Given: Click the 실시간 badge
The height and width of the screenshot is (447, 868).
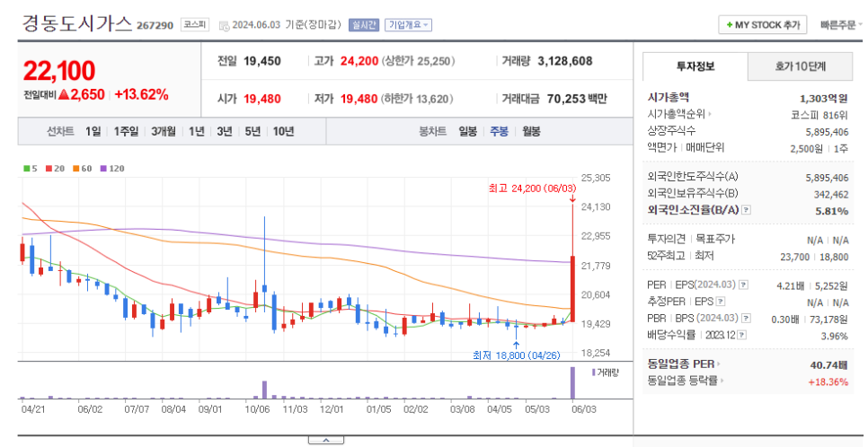Looking at the screenshot, I should [364, 25].
